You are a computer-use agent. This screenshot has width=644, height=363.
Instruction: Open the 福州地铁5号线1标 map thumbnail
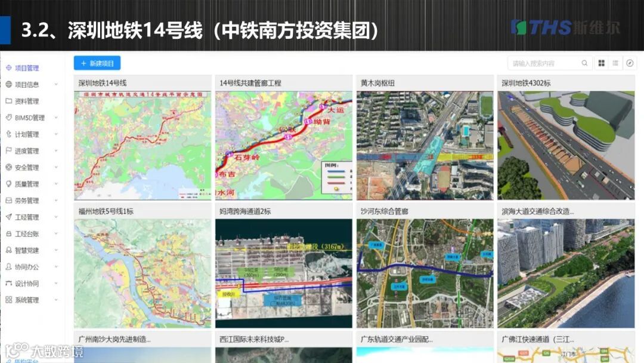[143, 273]
